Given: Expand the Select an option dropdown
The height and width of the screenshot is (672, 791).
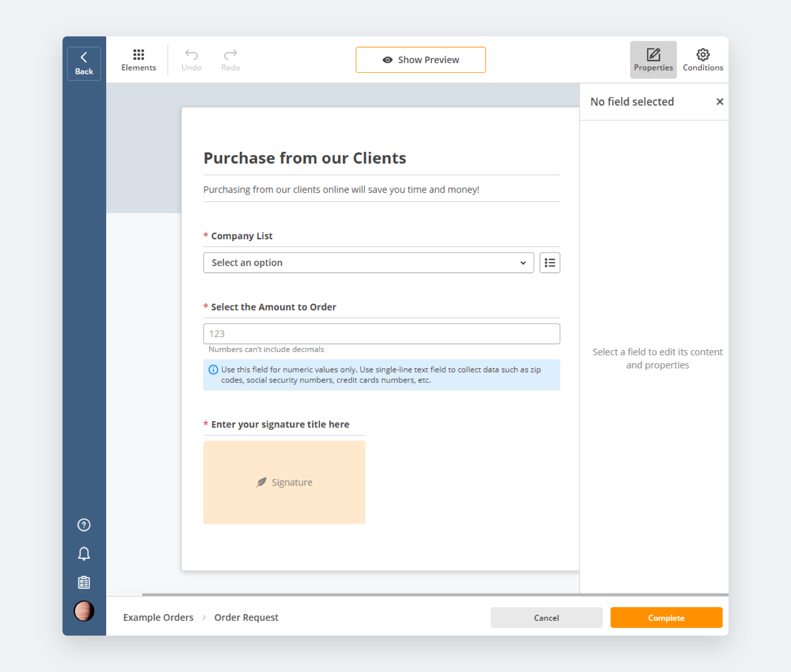Looking at the screenshot, I should [368, 263].
